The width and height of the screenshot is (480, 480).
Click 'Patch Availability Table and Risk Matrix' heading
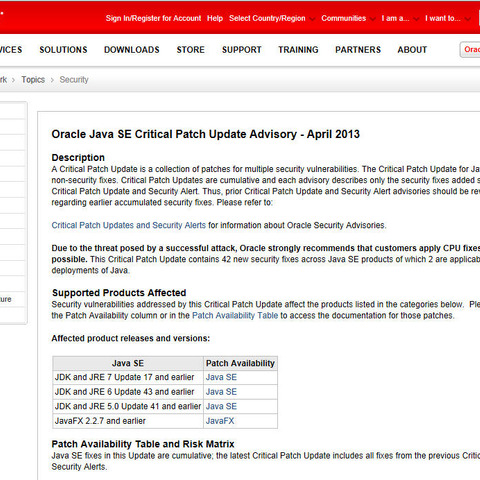[143, 444]
